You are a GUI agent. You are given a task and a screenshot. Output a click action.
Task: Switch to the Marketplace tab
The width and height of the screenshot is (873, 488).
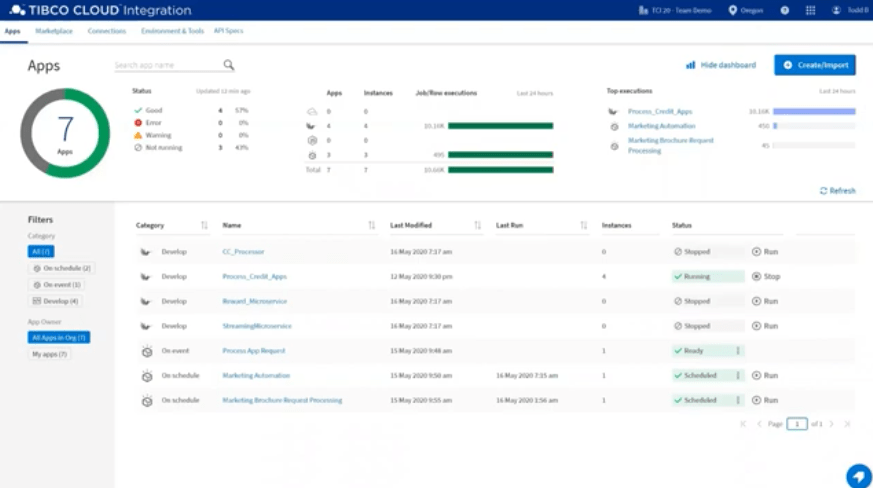[54, 31]
